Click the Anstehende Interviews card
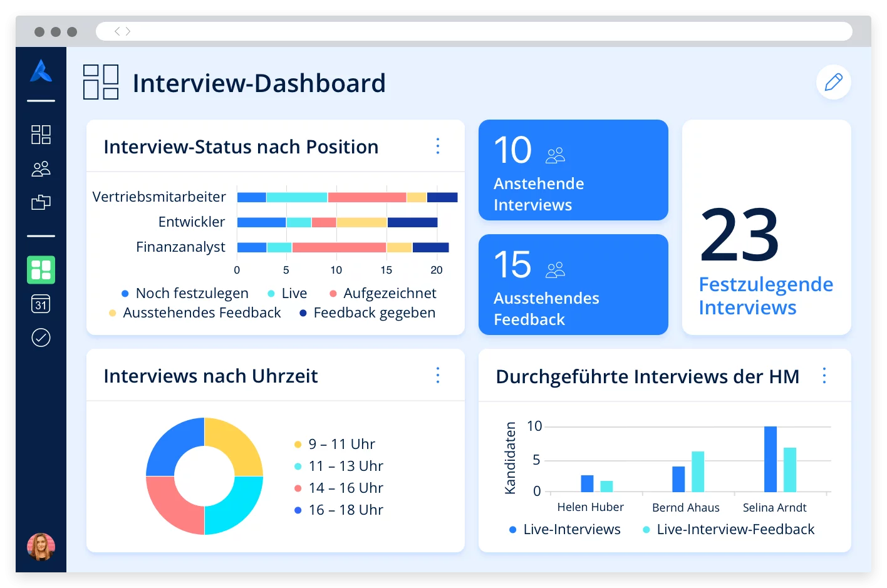Image resolution: width=887 pixels, height=588 pixels. coord(573,170)
